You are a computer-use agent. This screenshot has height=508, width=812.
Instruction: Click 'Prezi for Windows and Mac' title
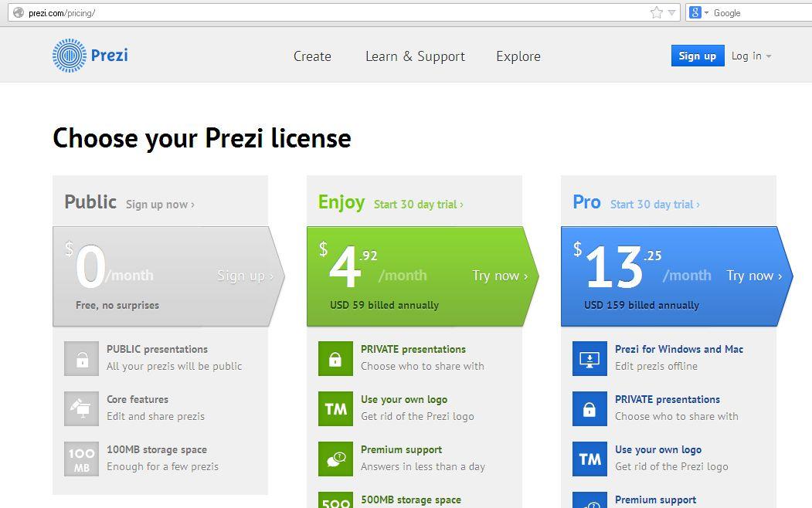click(x=679, y=349)
